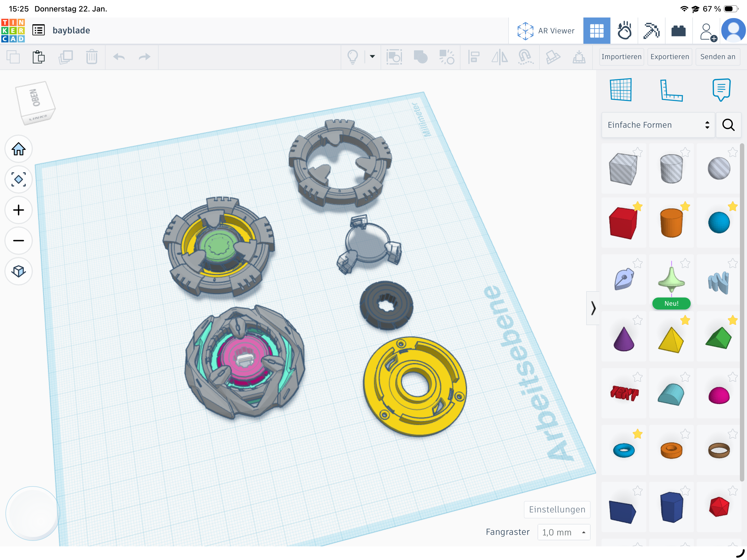Click the Exportieren button
Screen dimensions: 747x560
click(670, 57)
